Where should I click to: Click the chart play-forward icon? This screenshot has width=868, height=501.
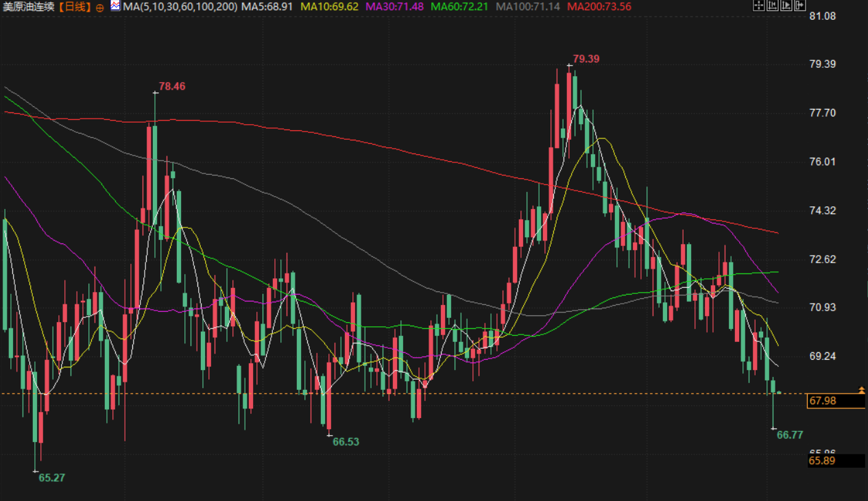pos(786,6)
